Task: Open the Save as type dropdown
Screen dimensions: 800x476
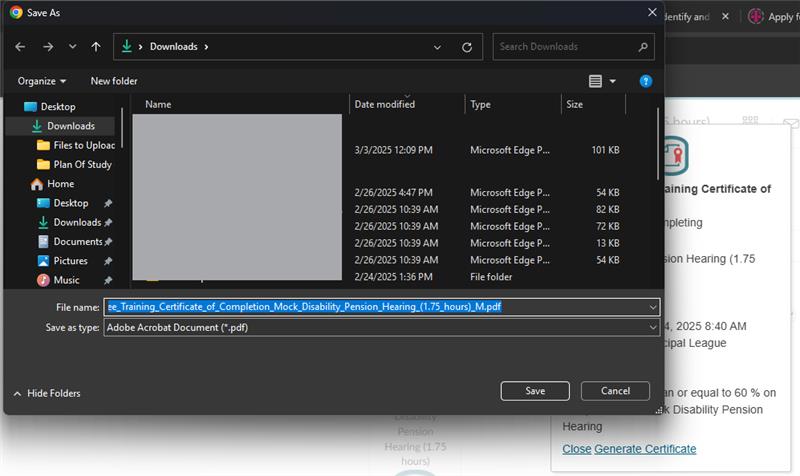Action: pyautogui.click(x=653, y=327)
